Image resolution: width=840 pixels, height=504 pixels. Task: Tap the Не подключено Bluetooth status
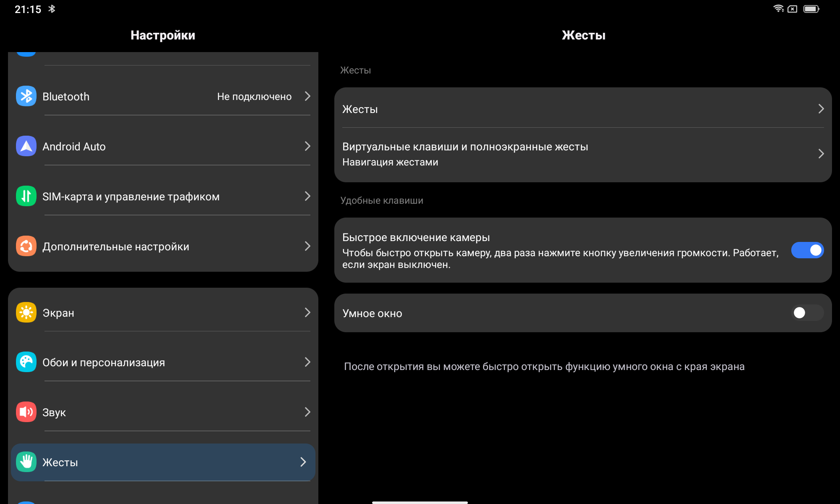click(x=254, y=97)
